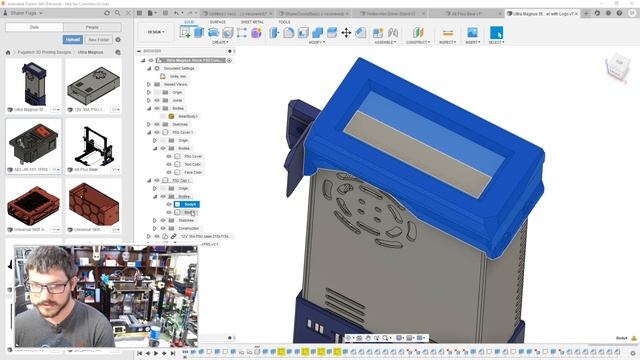Select the Create Sketch tool

185,33
